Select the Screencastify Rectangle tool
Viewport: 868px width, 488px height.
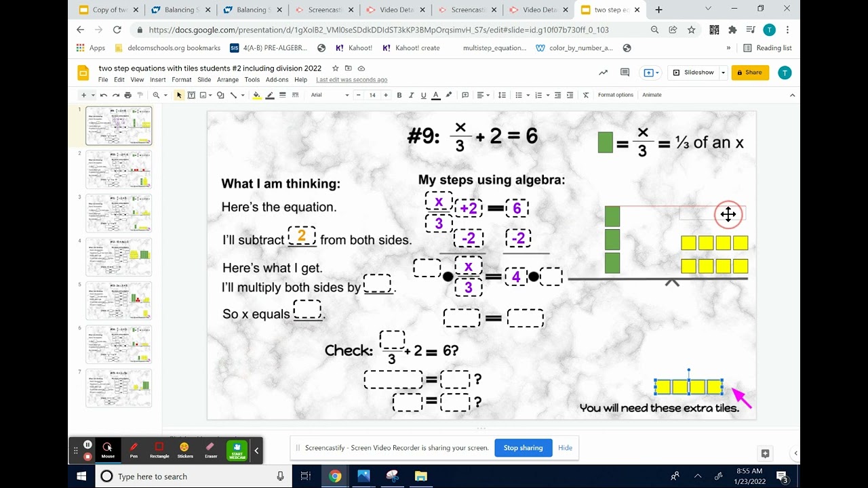[x=159, y=450]
